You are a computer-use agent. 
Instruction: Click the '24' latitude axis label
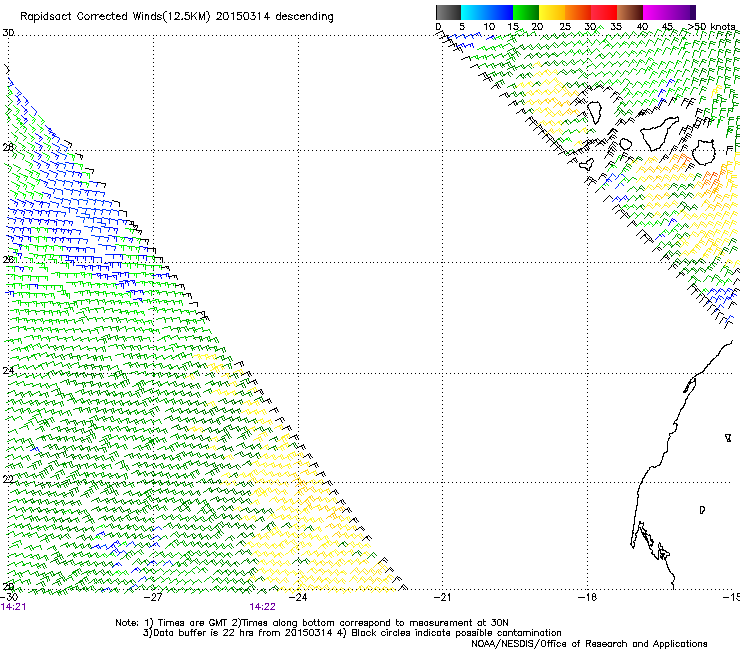pos(8,371)
